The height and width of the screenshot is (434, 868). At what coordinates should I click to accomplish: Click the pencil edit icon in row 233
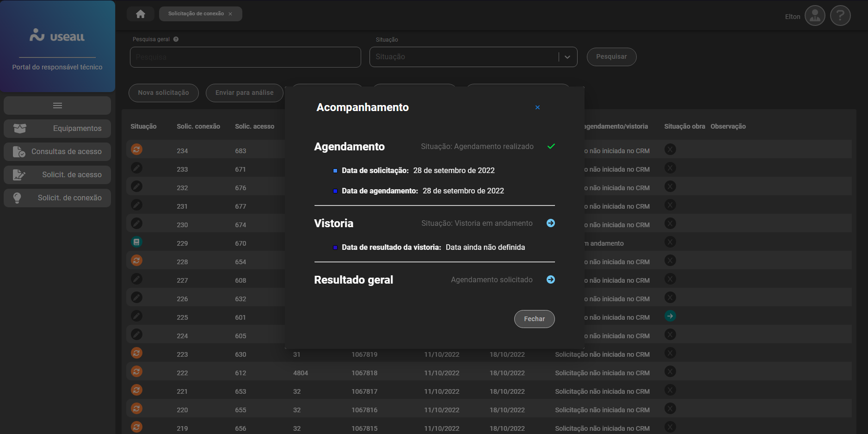point(136,168)
